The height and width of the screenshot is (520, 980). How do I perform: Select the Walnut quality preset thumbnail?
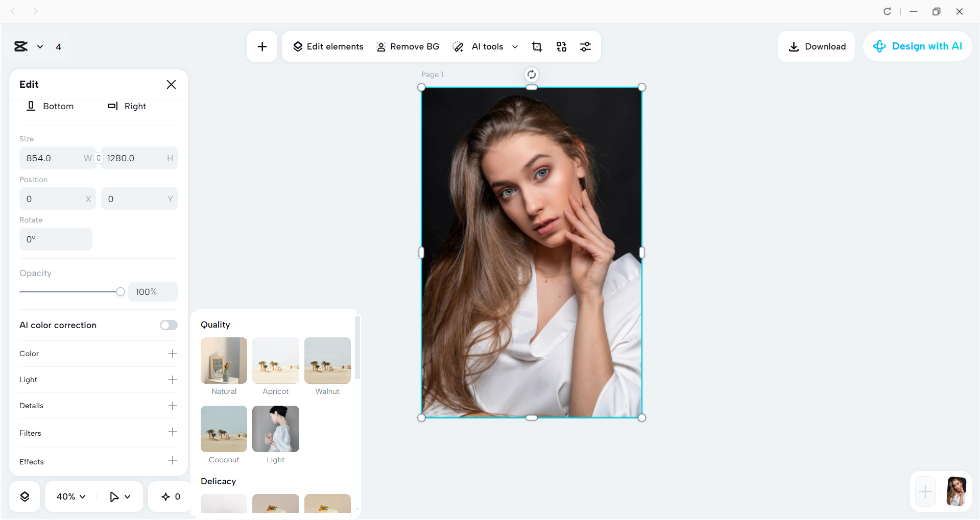pos(327,361)
